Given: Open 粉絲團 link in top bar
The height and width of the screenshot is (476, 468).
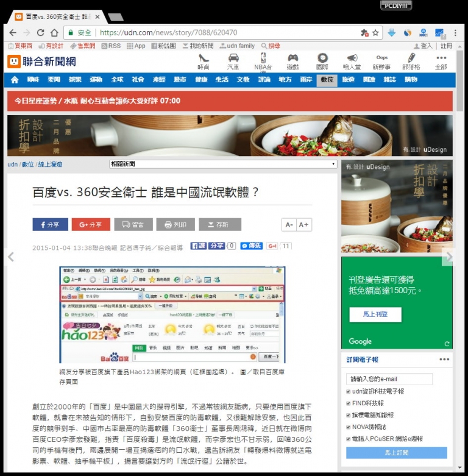Looking at the screenshot, I should [163, 46].
